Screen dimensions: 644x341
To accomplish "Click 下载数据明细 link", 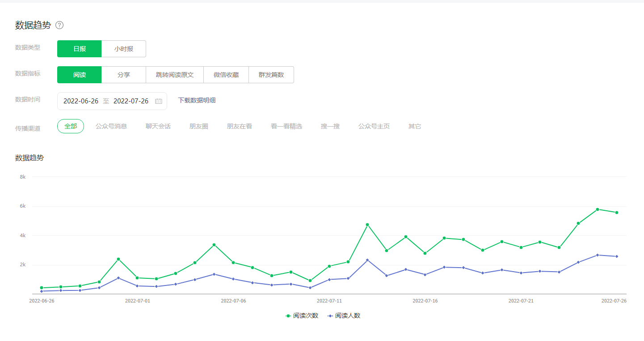I will 197,100.
